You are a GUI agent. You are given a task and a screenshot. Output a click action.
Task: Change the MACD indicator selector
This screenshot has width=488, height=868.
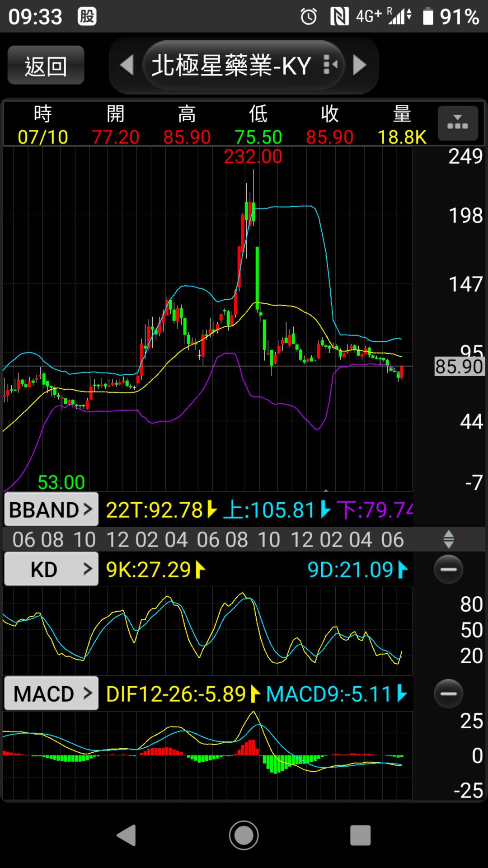click(x=51, y=693)
